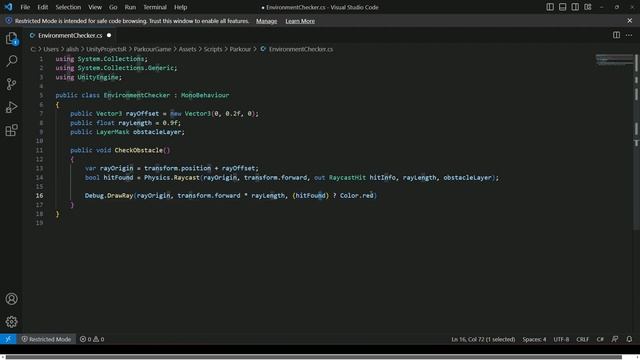Toggle primary side bar layout icon
640x360 pixels.
coord(550,7)
